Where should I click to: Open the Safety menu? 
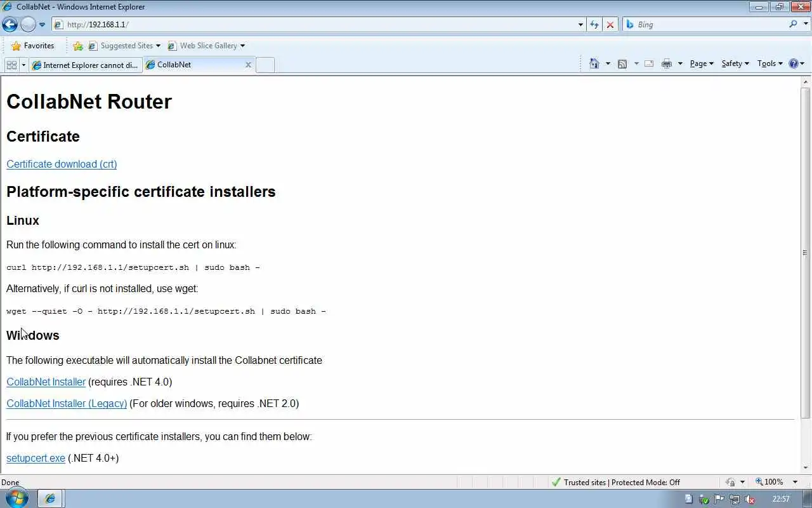(735, 63)
